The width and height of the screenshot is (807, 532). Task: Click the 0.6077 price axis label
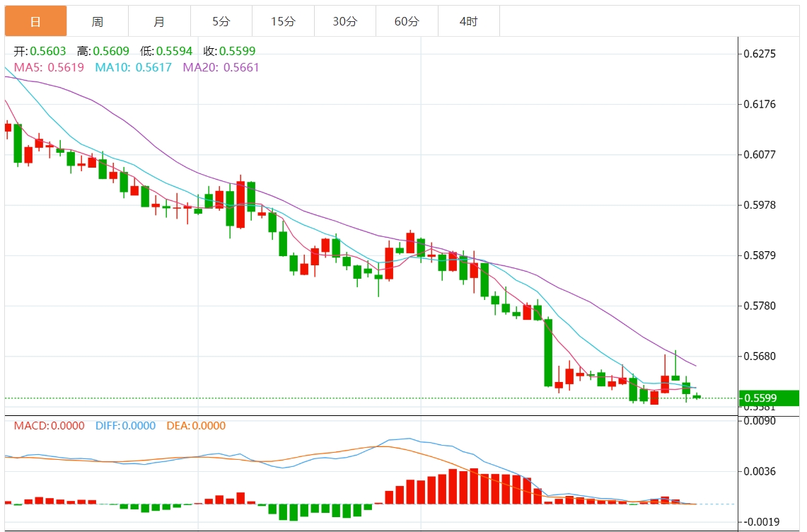point(760,155)
